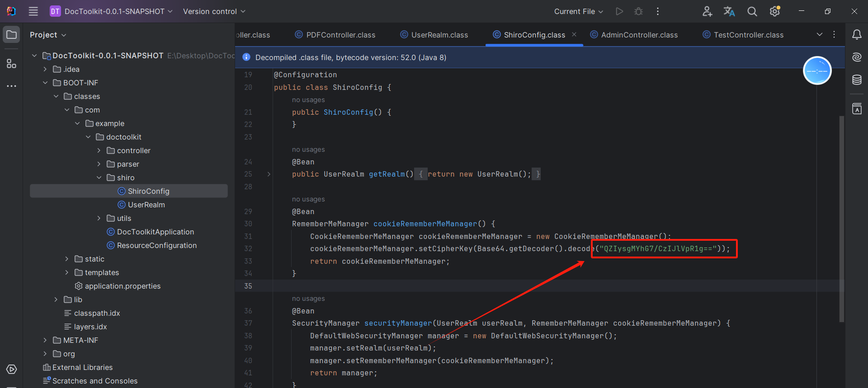Image resolution: width=868 pixels, height=388 pixels.
Task: Open the Project view dropdown
Action: pos(48,35)
